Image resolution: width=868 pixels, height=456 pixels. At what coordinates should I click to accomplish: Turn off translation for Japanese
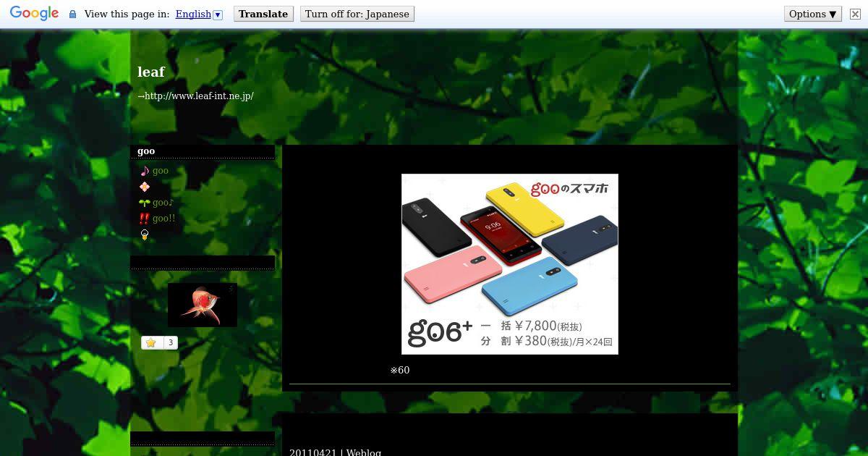pos(357,14)
